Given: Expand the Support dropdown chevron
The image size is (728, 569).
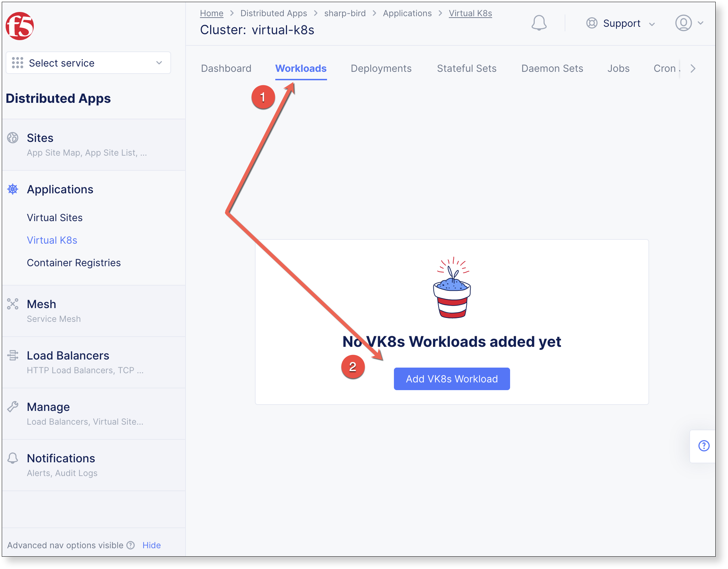Looking at the screenshot, I should (x=652, y=24).
